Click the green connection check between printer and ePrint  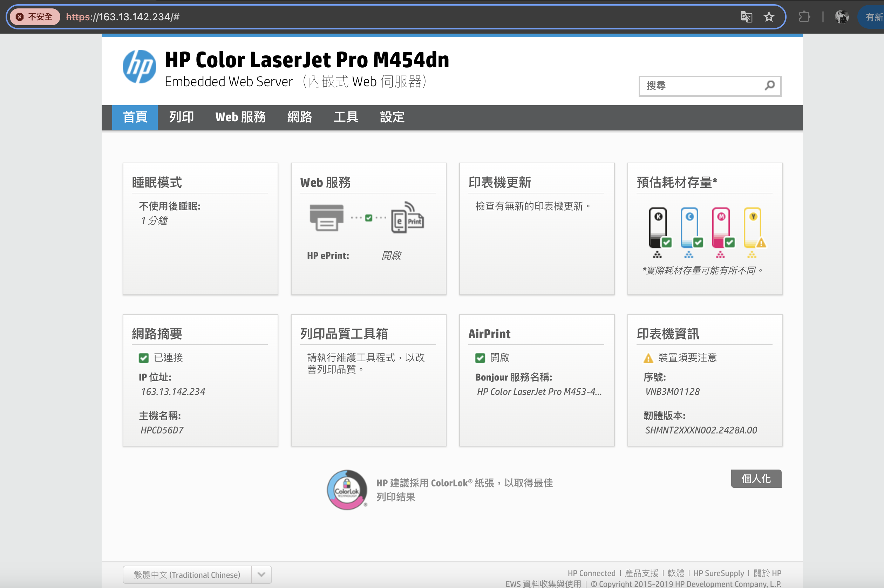point(369,218)
